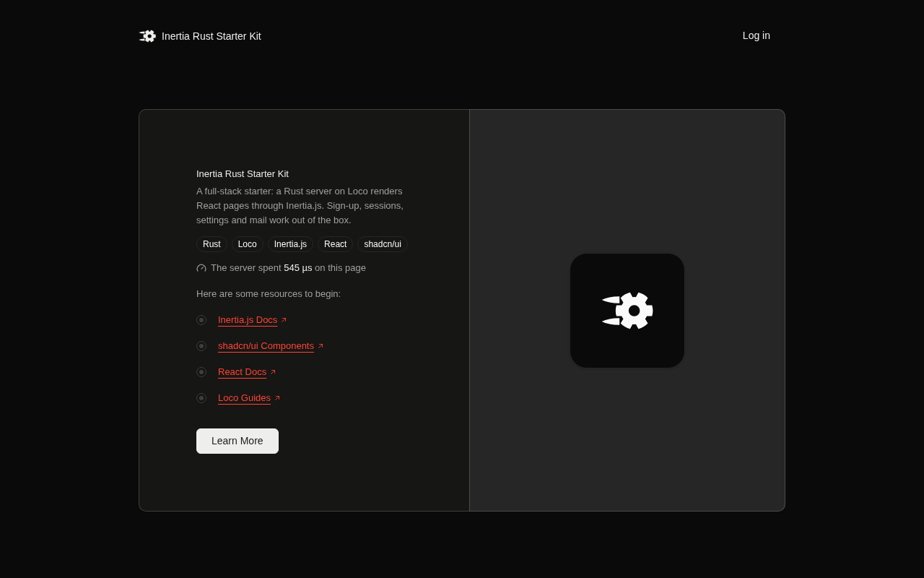Screen dimensions: 924x578
Task: Click the Inertia Rust Starter Kit header title
Action: click(212, 36)
